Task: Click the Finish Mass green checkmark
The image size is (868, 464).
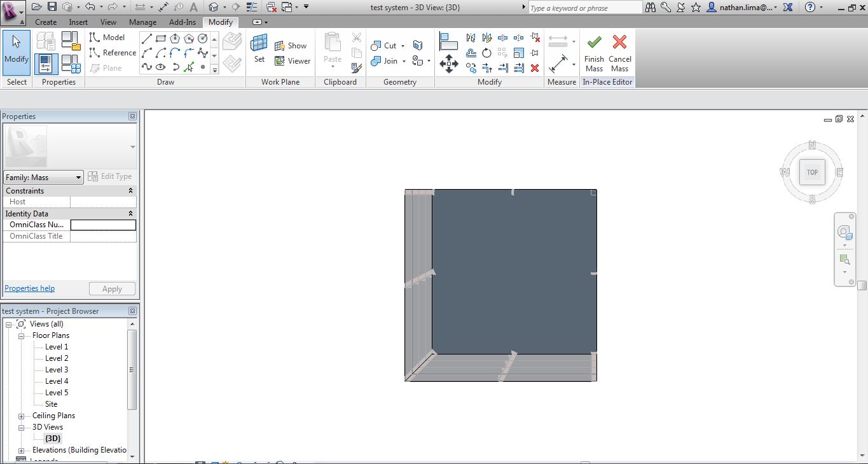Action: point(594,43)
